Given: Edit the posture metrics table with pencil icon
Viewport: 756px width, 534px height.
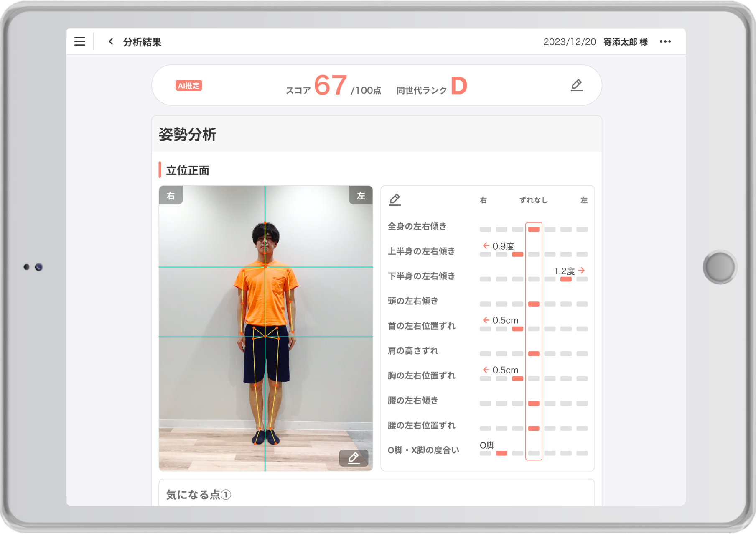Looking at the screenshot, I should point(395,200).
